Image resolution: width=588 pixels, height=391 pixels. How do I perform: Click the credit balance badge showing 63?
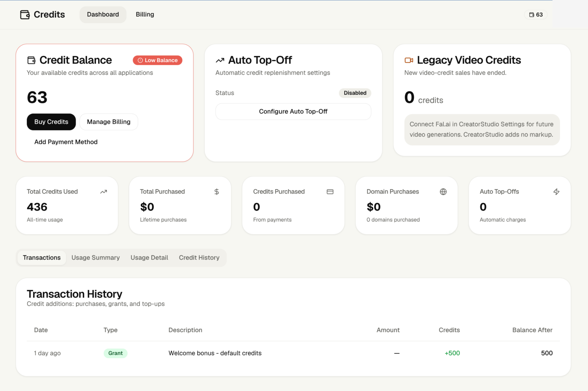(x=536, y=15)
